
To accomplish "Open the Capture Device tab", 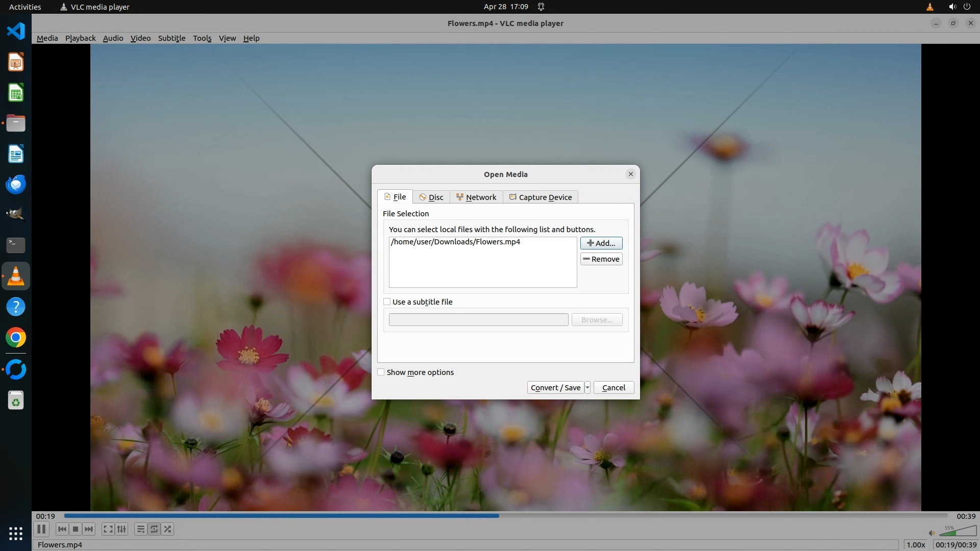I will [x=541, y=197].
